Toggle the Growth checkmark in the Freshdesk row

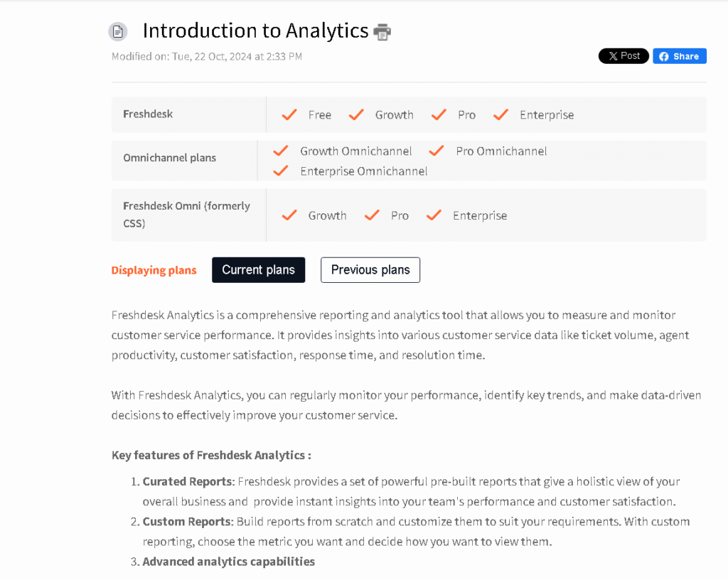coord(355,114)
